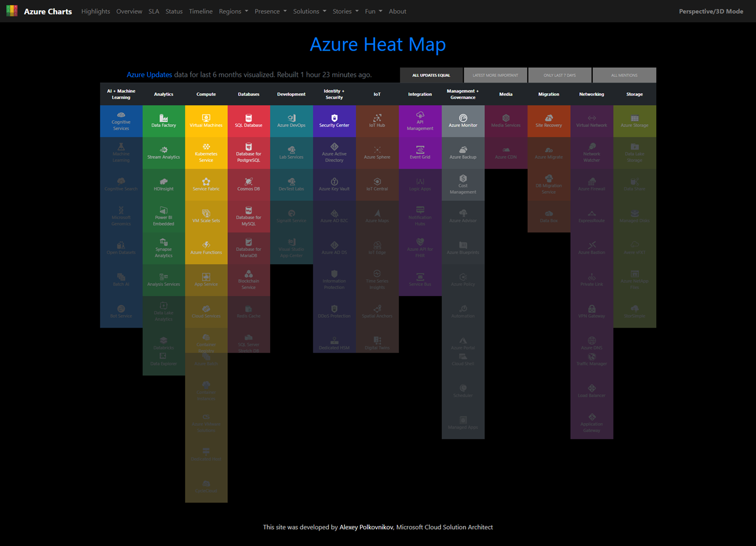This screenshot has height=546, width=756.
Task: Select the HDInsight tile
Action: [x=164, y=185]
